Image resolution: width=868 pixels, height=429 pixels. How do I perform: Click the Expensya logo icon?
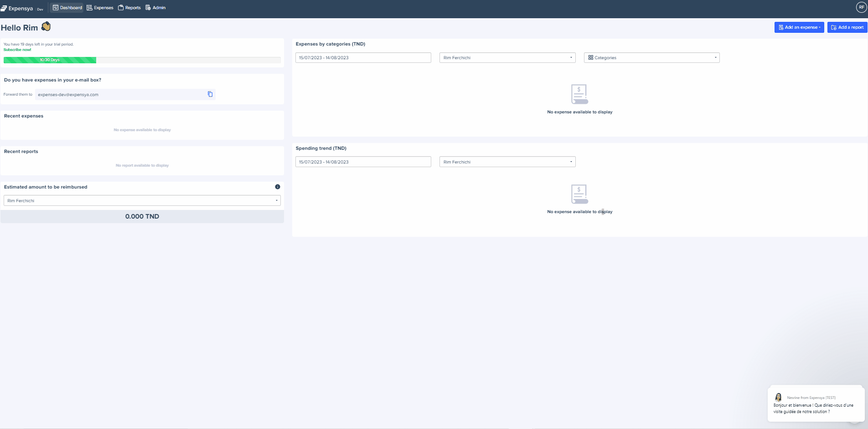click(4, 8)
